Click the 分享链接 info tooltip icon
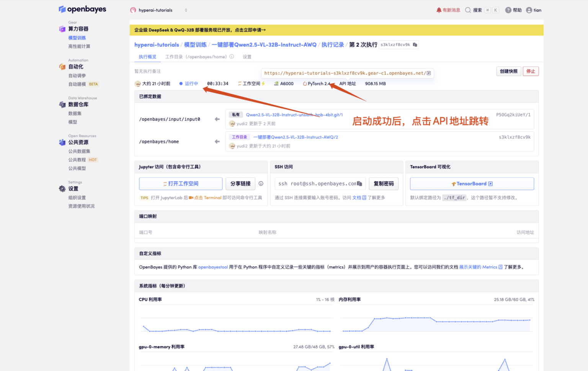588x371 pixels. [x=261, y=184]
